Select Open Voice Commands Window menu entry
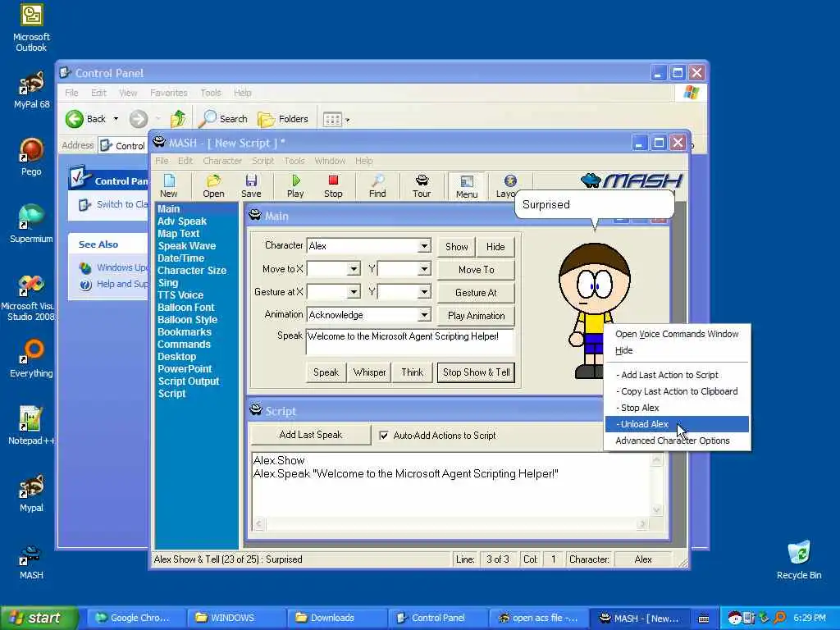Image resolution: width=840 pixels, height=630 pixels. click(x=677, y=334)
